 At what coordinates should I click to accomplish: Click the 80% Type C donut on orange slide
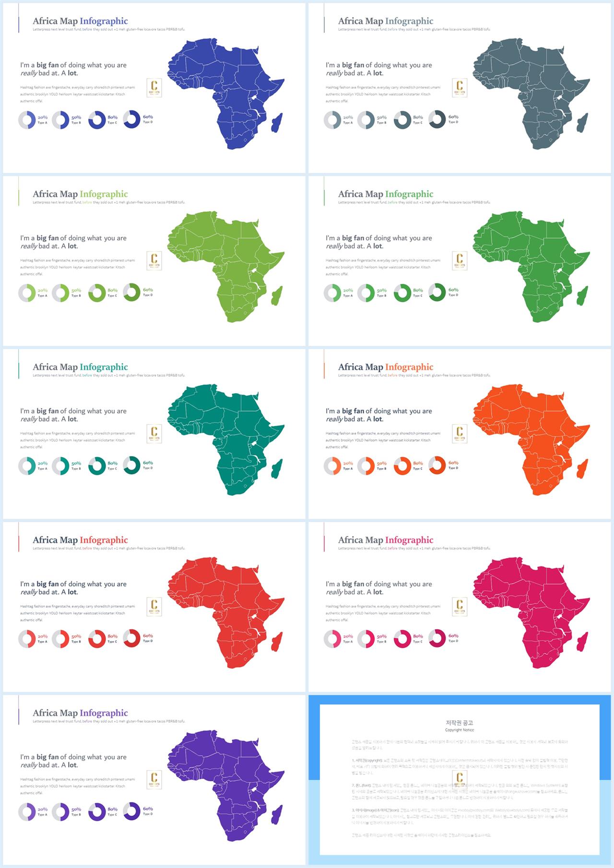402,466
